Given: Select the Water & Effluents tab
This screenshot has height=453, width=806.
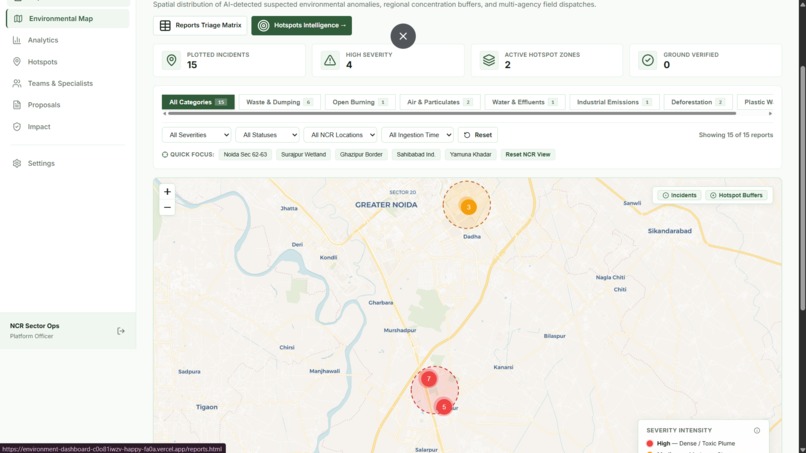Looking at the screenshot, I should 524,102.
